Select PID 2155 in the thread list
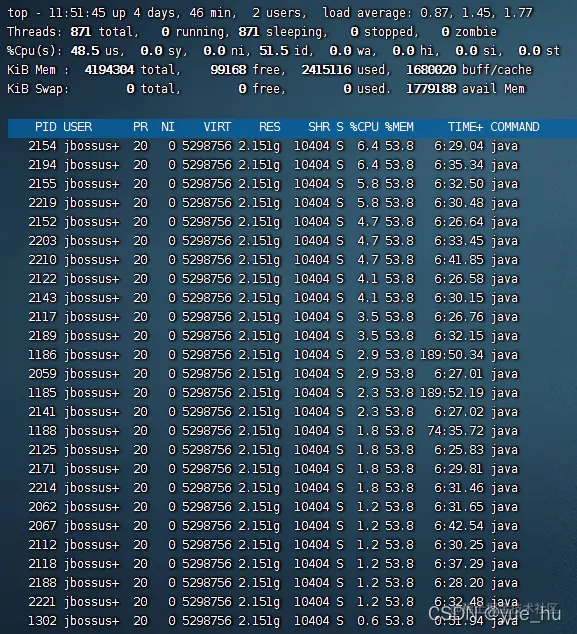Viewport: 577px width, 634px height. [42, 184]
